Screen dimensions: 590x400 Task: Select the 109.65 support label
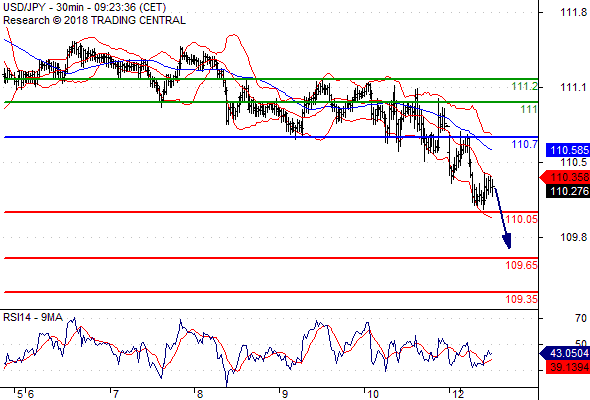(x=522, y=265)
